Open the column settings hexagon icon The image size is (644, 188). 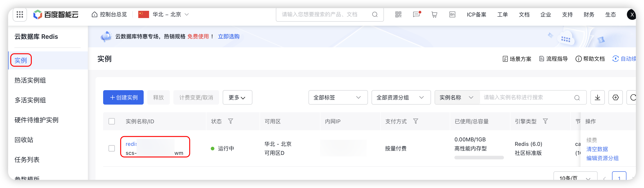[615, 97]
